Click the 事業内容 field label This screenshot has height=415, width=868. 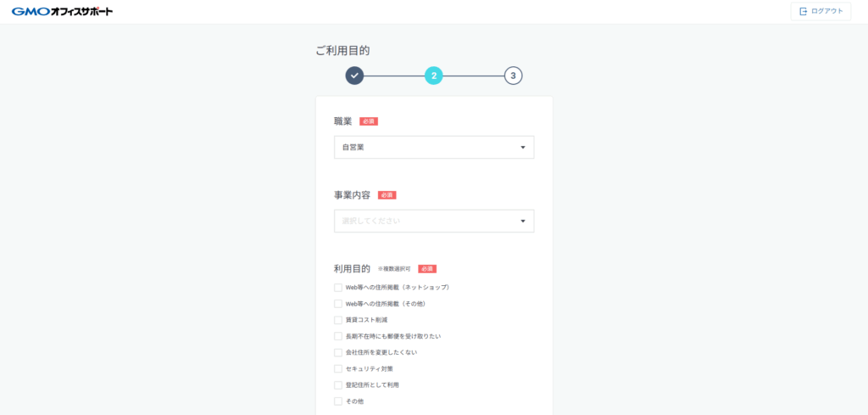pyautogui.click(x=352, y=195)
